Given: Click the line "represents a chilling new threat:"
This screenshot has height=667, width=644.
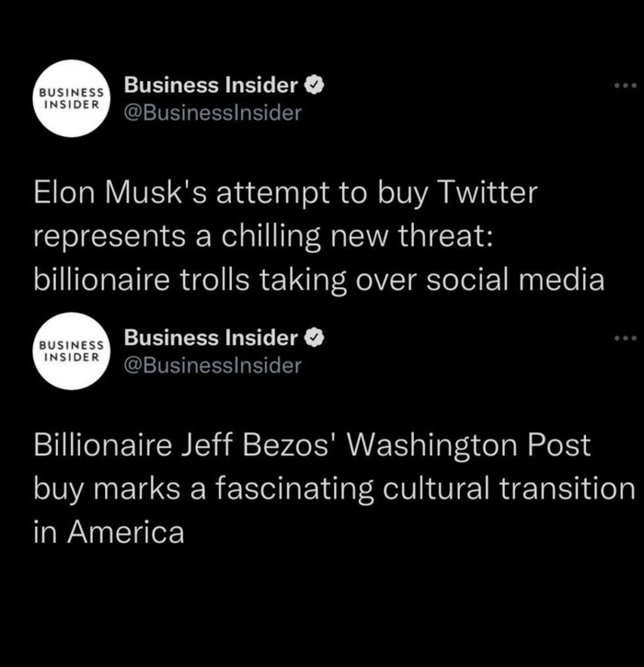Looking at the screenshot, I should (264, 236).
